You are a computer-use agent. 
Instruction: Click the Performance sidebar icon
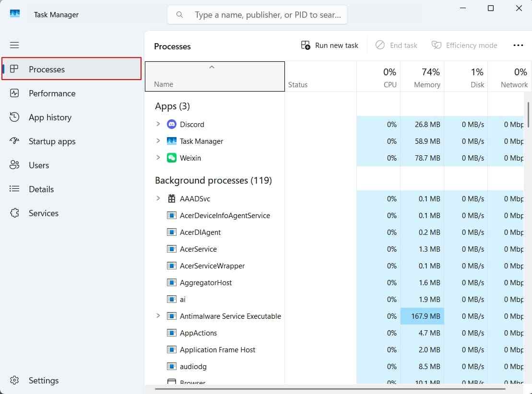click(x=14, y=93)
